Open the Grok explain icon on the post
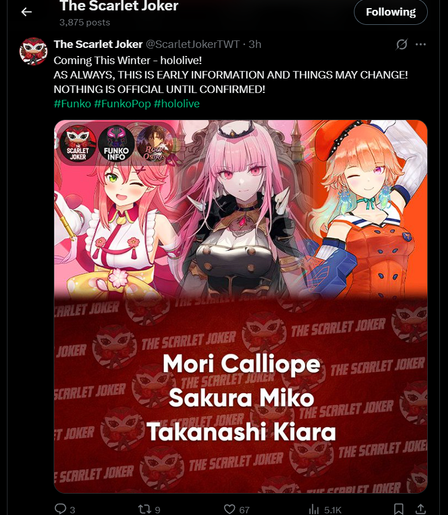448x515 pixels. click(x=402, y=44)
